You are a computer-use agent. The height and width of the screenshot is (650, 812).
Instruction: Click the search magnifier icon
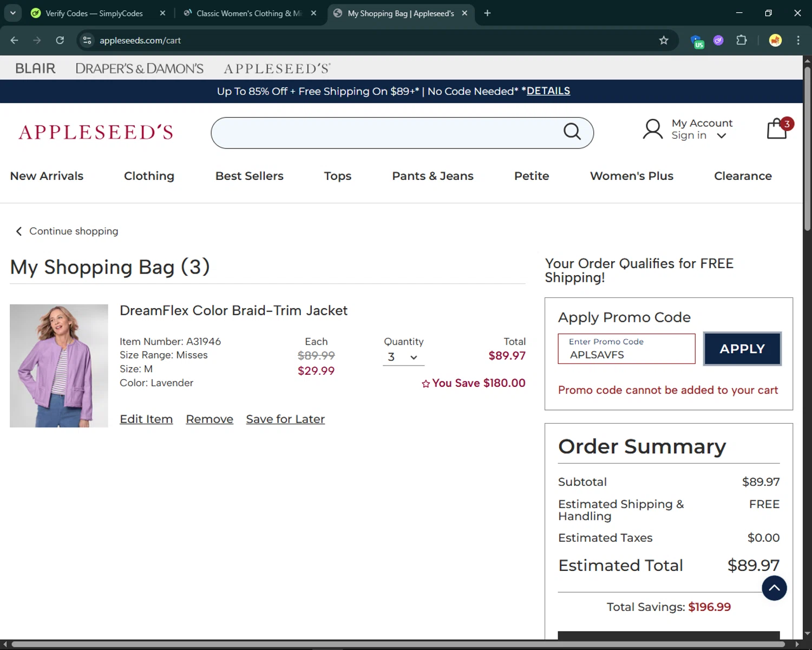point(572,132)
